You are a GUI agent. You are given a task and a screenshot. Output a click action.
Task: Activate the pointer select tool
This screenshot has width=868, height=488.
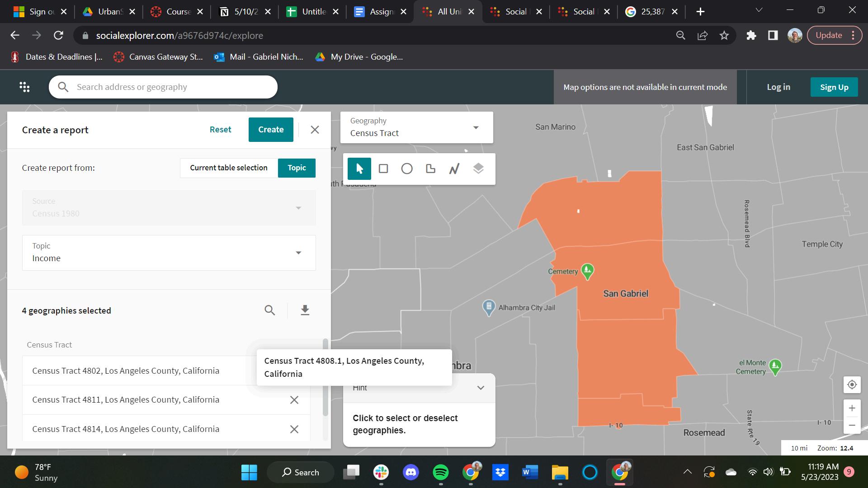[x=359, y=169]
